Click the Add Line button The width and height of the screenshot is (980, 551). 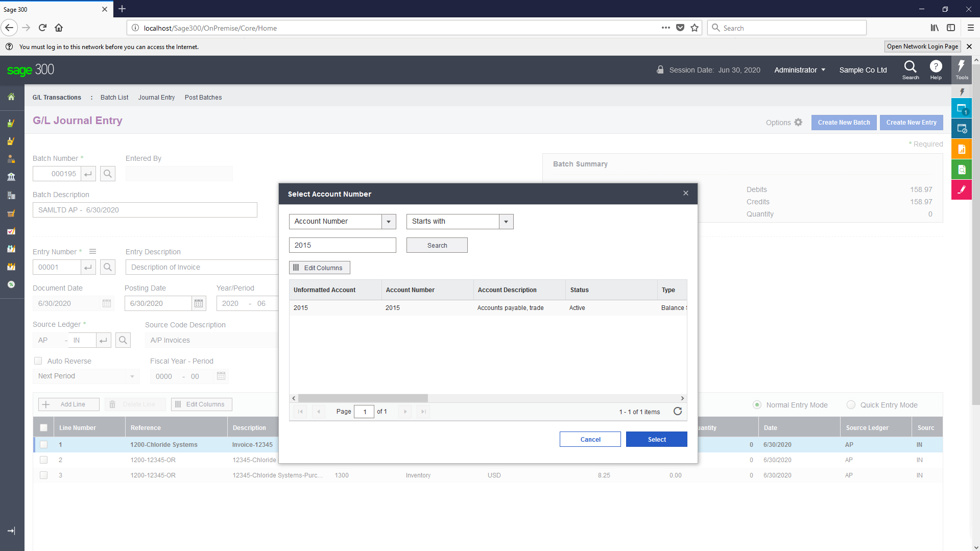(x=69, y=404)
